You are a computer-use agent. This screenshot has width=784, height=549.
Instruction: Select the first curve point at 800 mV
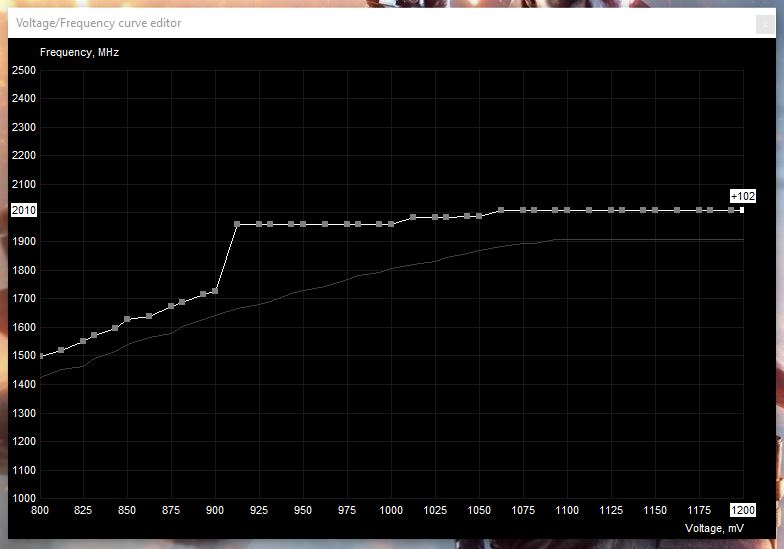[x=41, y=356]
